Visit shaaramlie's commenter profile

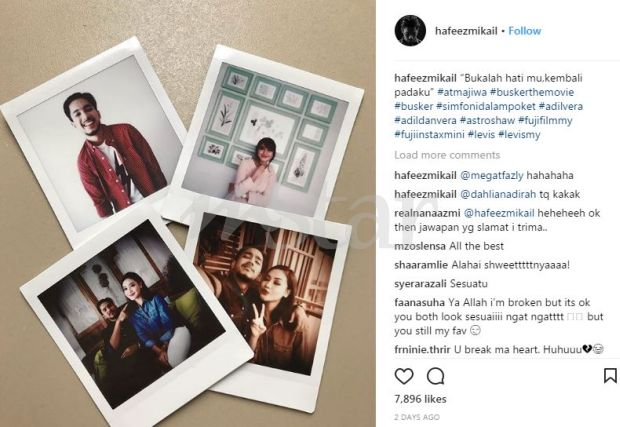(x=421, y=265)
